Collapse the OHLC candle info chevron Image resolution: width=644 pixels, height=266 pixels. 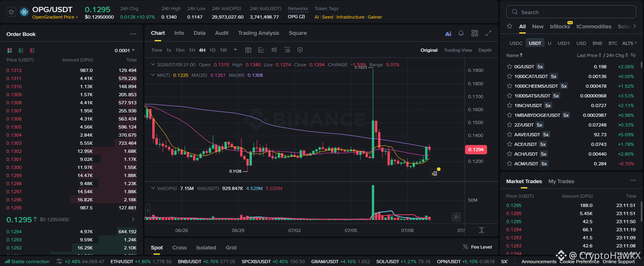(153, 64)
